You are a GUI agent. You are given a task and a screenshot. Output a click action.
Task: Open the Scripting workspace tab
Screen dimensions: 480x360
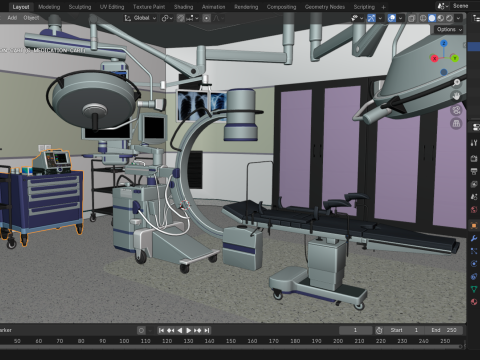pos(364,7)
